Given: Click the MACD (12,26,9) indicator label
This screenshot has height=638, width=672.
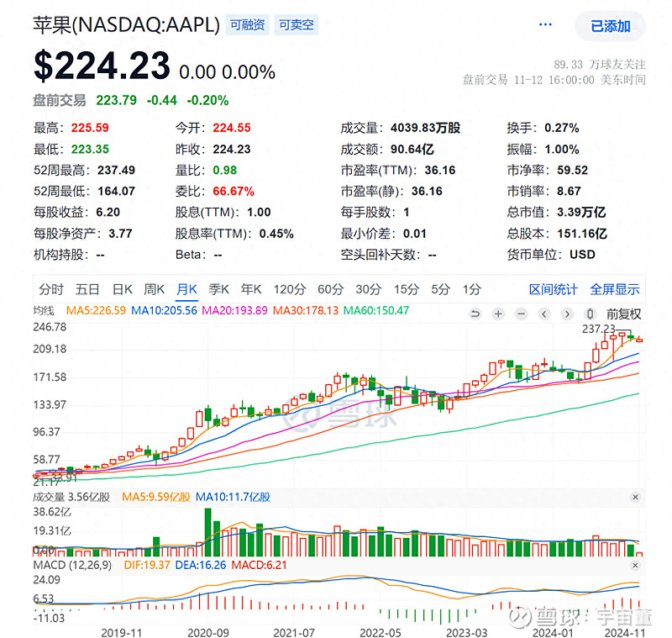Looking at the screenshot, I should [72, 565].
